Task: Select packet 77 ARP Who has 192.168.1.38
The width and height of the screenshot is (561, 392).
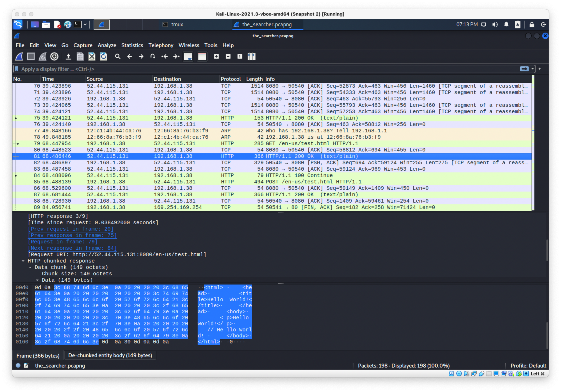Action: [x=272, y=131]
